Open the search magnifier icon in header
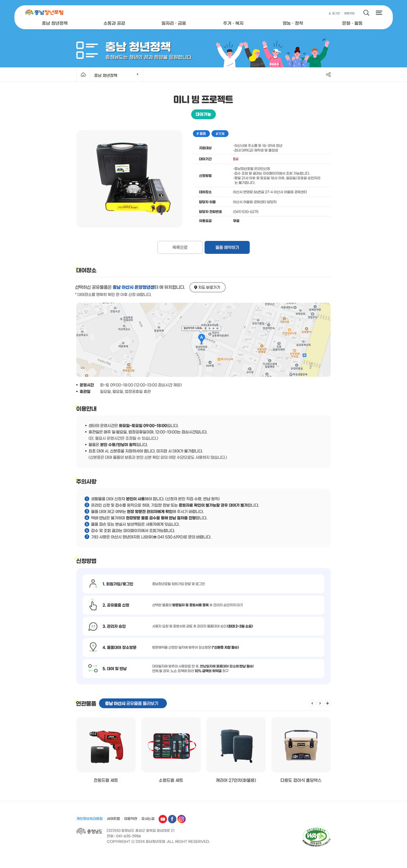This screenshot has width=407, height=868. [x=366, y=13]
